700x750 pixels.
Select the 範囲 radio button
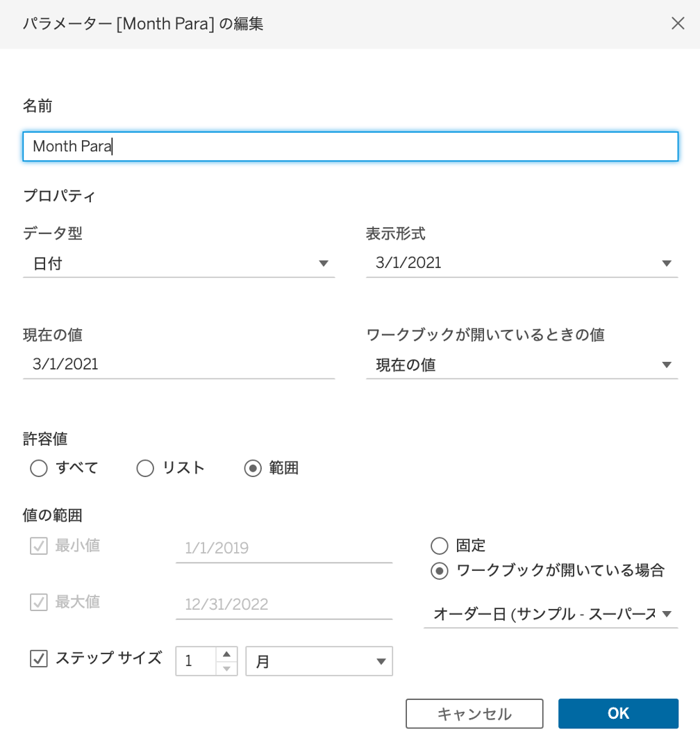tap(253, 468)
